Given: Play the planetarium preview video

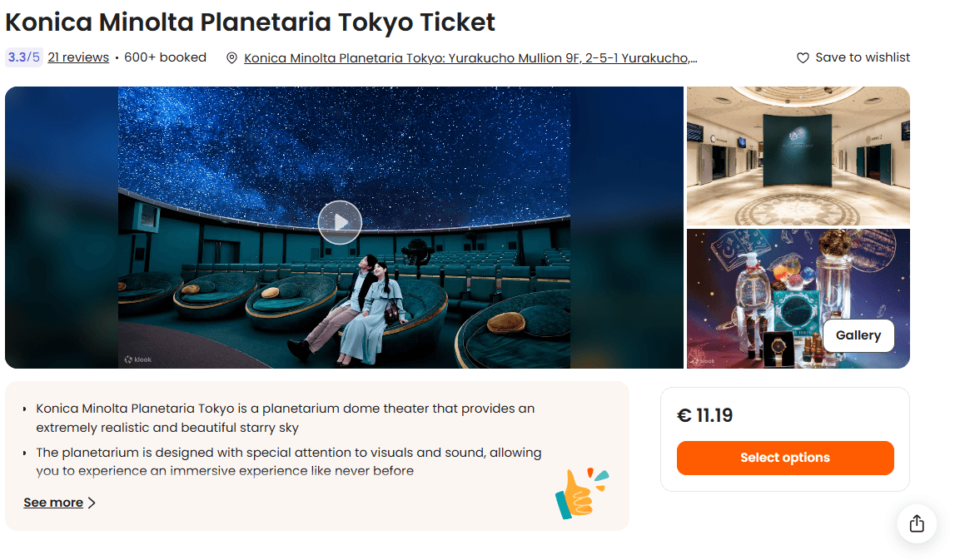Looking at the screenshot, I should [x=340, y=222].
